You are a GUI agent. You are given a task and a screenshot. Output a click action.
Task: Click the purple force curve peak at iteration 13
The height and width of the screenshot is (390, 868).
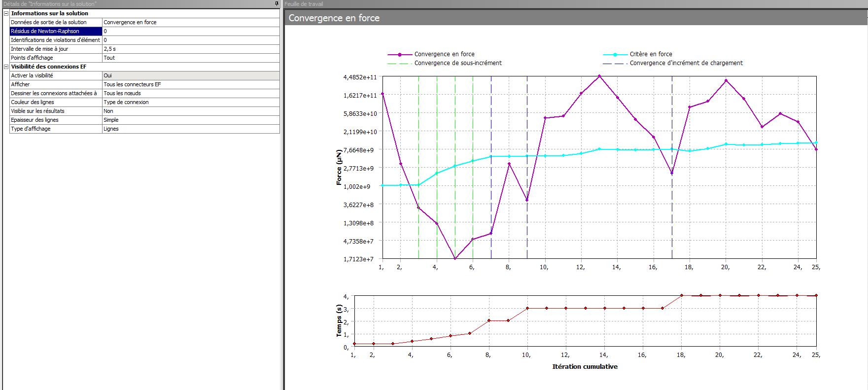(599, 76)
